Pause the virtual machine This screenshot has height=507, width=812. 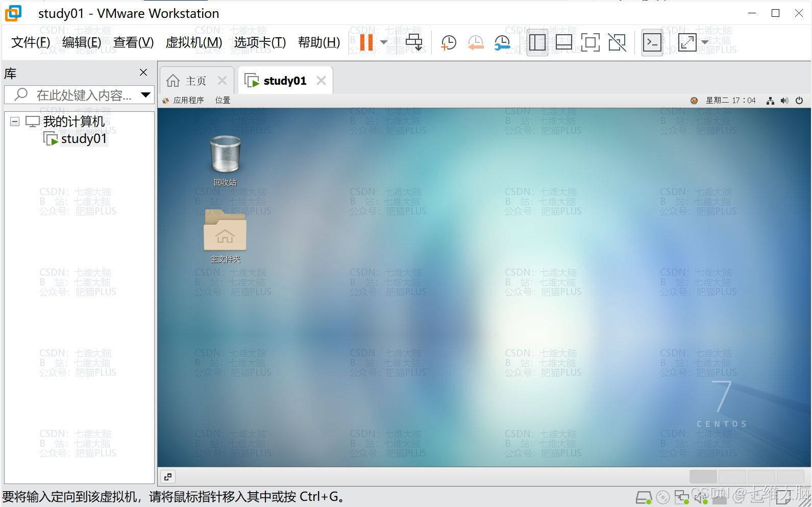click(366, 42)
